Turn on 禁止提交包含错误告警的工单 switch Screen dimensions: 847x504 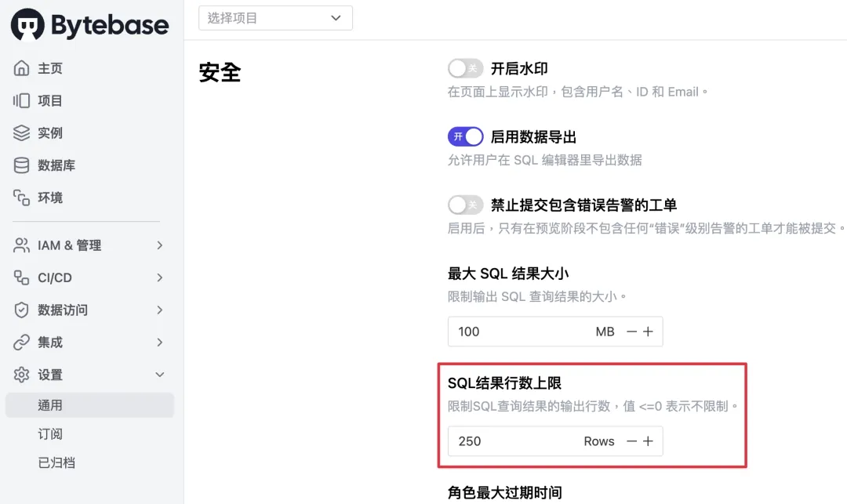465,205
